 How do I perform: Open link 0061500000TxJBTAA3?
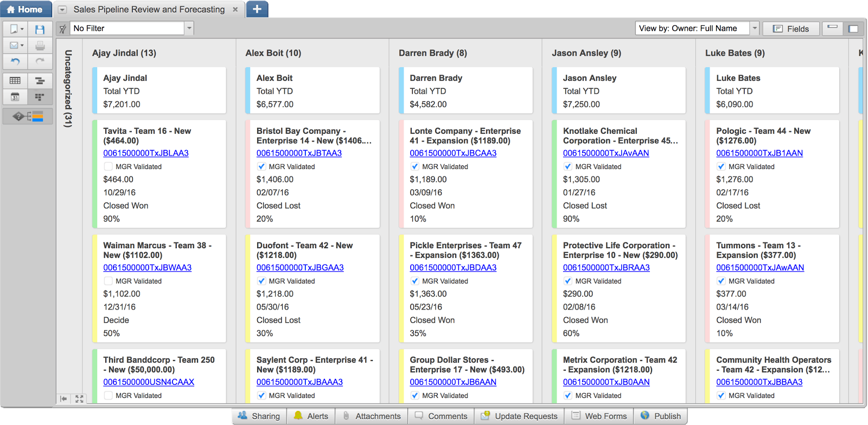[299, 153]
